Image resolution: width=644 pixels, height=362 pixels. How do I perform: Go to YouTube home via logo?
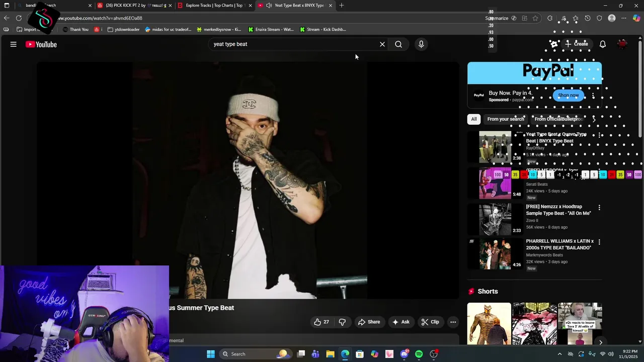click(x=41, y=44)
